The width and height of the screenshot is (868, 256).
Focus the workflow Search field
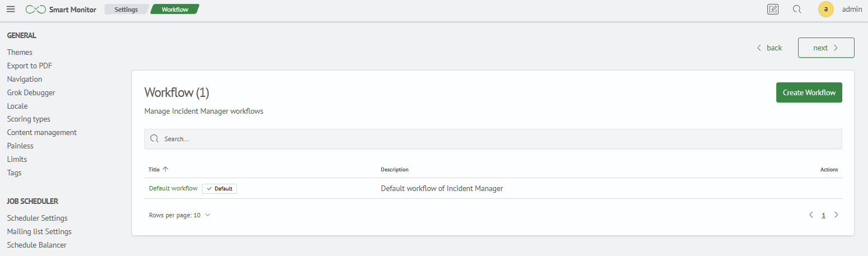pos(493,139)
